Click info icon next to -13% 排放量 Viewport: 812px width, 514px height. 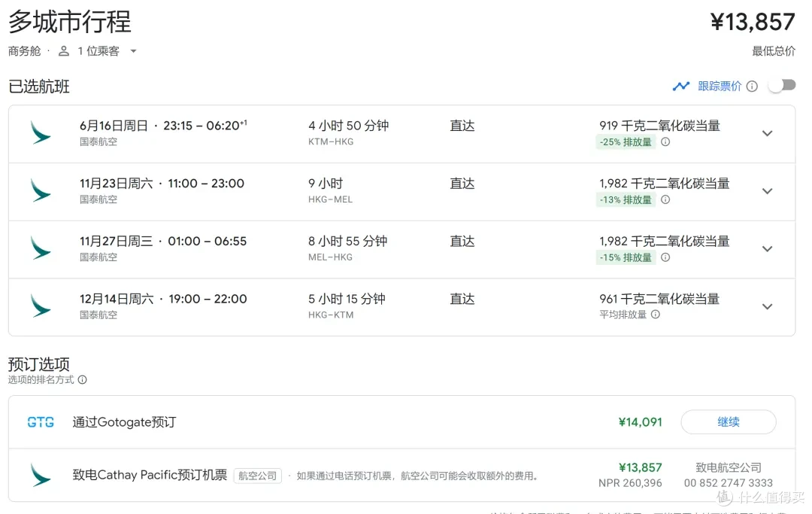tap(665, 199)
